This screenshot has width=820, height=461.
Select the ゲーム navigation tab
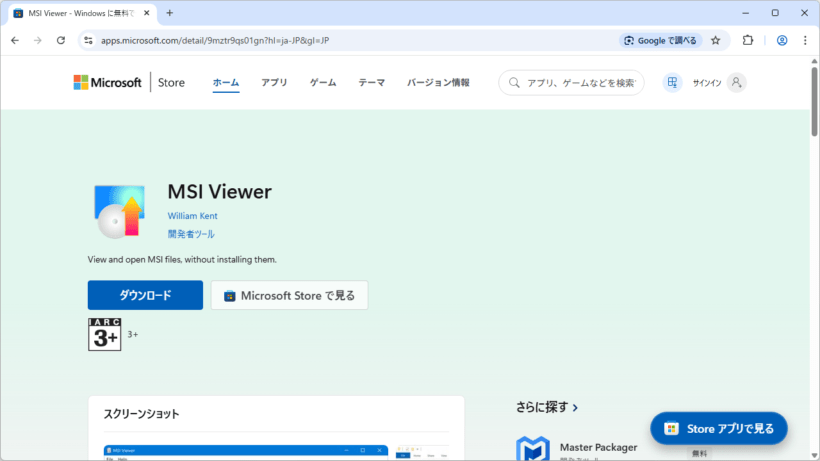pos(323,83)
